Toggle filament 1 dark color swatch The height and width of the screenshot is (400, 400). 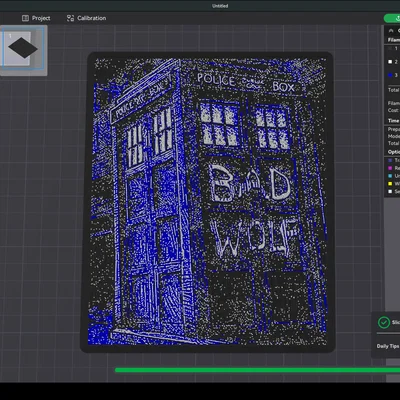coord(390,49)
